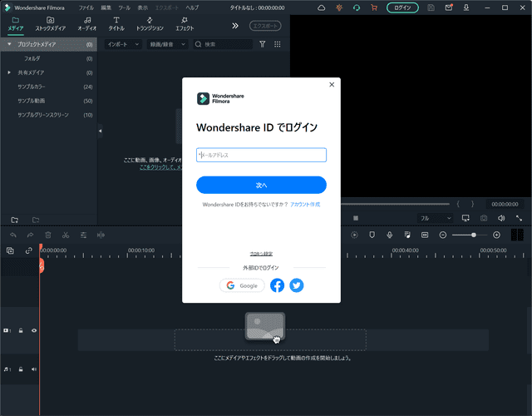532x416 pixels.
Task: Click the render preview icon
Action: pos(354,235)
